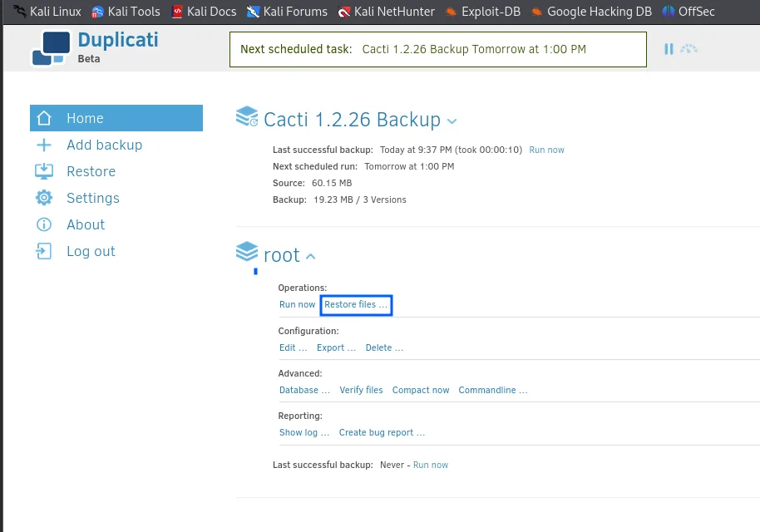
Task: Collapse the root backup chevron
Action: pyautogui.click(x=311, y=256)
